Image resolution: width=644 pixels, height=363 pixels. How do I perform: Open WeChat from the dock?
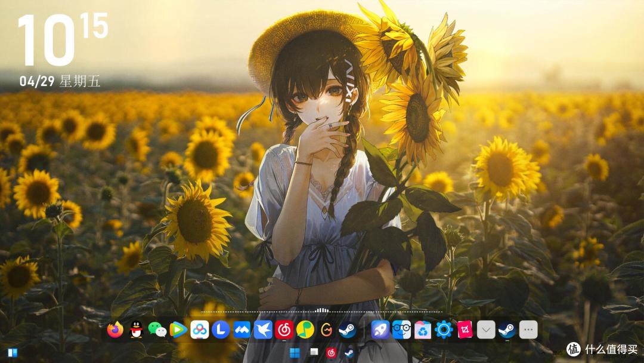(157, 330)
